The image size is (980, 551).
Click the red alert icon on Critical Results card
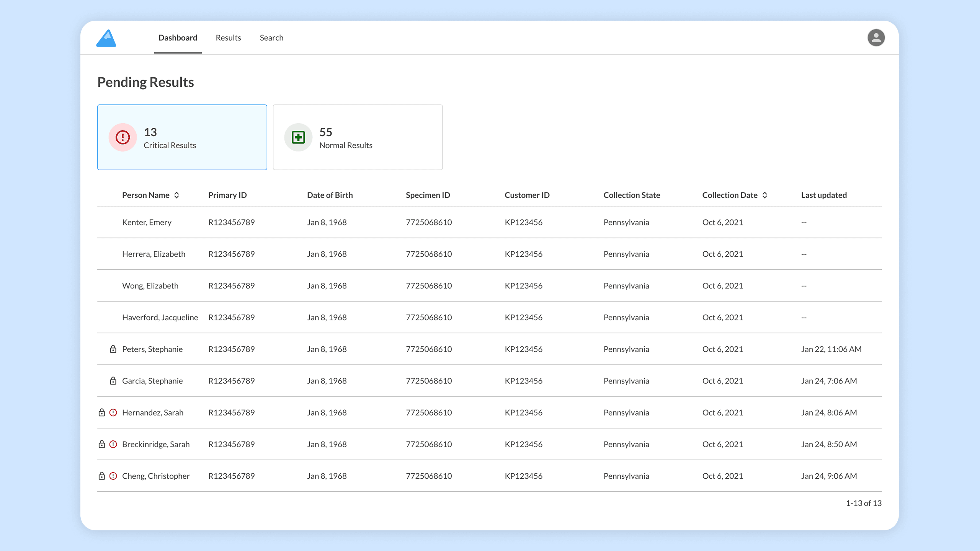[x=122, y=137]
